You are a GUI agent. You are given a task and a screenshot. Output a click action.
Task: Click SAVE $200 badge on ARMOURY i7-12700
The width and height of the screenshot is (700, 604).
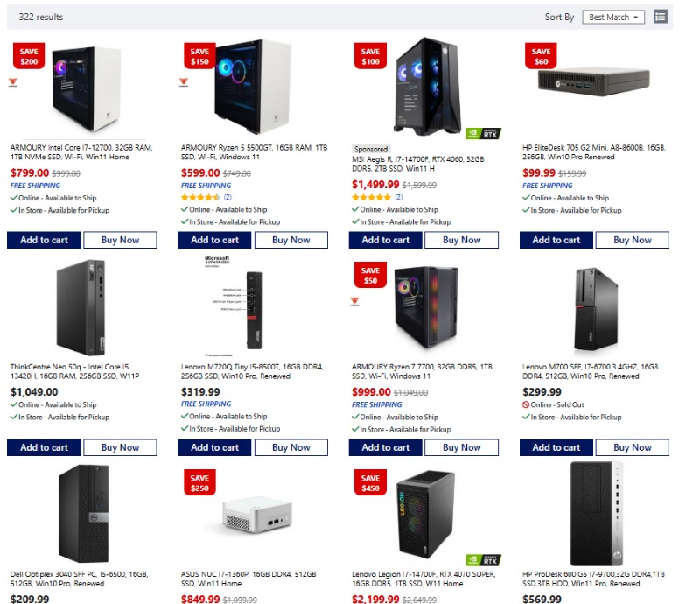tap(29, 56)
